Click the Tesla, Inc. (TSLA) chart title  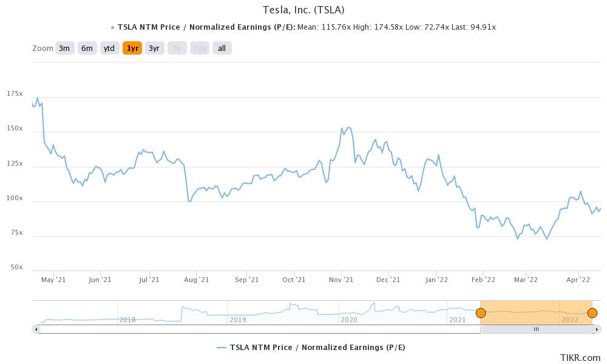point(303,10)
